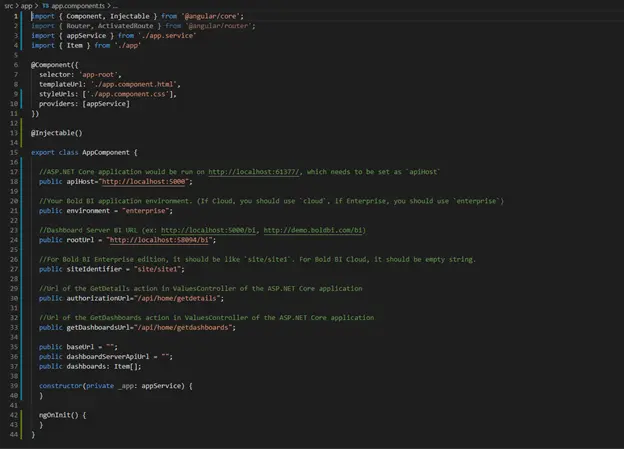624x449 pixels.
Task: Click the ngOnInit() method name
Action: coord(58,415)
